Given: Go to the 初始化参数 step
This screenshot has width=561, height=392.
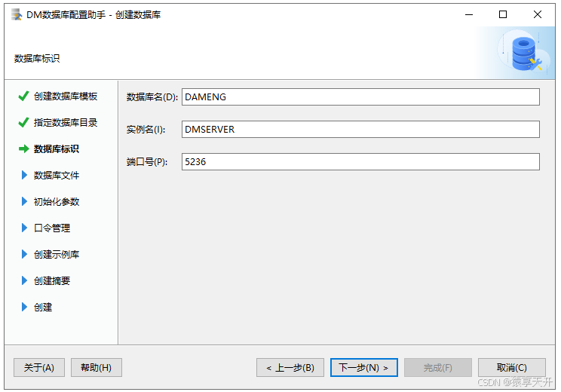Looking at the screenshot, I should [56, 202].
